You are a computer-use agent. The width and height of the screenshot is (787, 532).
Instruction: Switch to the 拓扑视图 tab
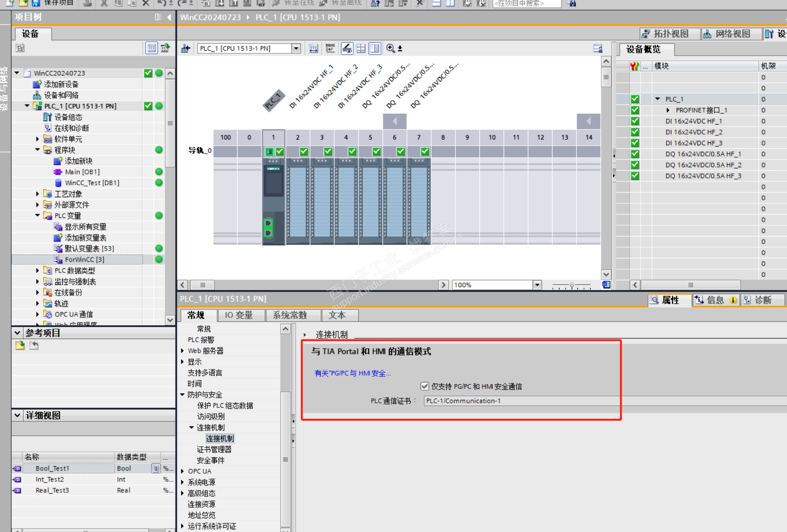pos(669,34)
